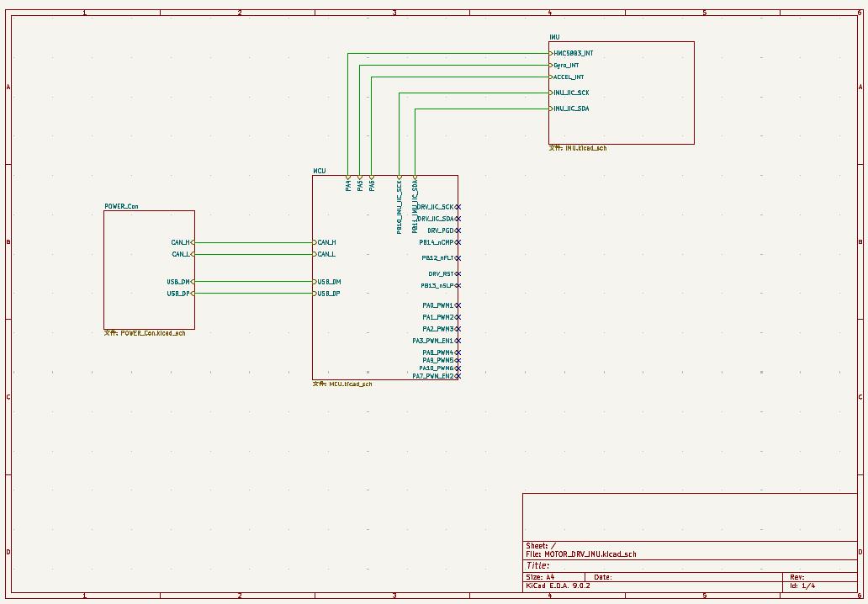Select the PB11_IMU_IIC_SDA vertical pin label
The width and height of the screenshot is (868, 604).
415,205
